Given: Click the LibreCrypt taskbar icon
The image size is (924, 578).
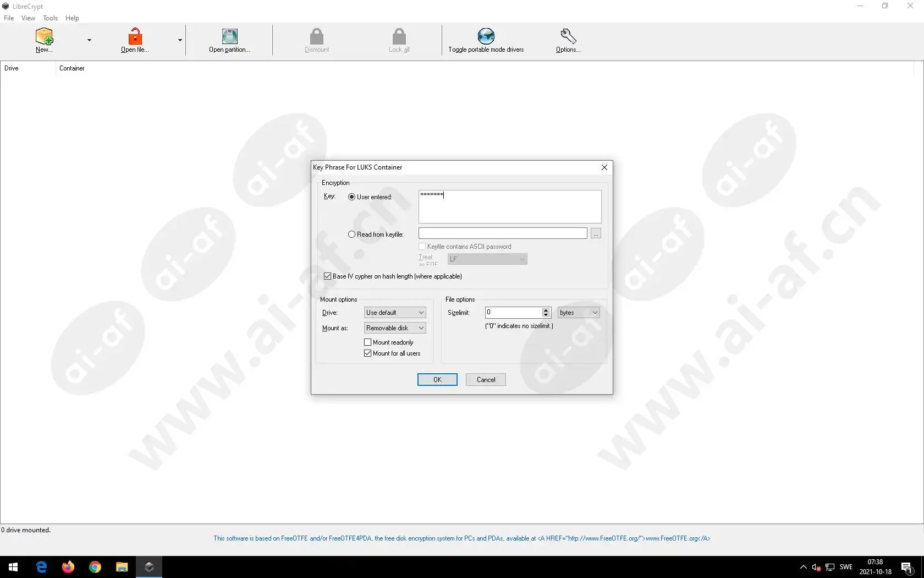Looking at the screenshot, I should pos(149,567).
